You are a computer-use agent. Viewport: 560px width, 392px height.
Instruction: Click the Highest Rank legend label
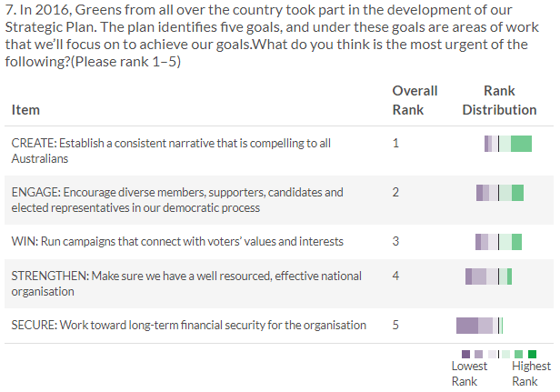531,373
